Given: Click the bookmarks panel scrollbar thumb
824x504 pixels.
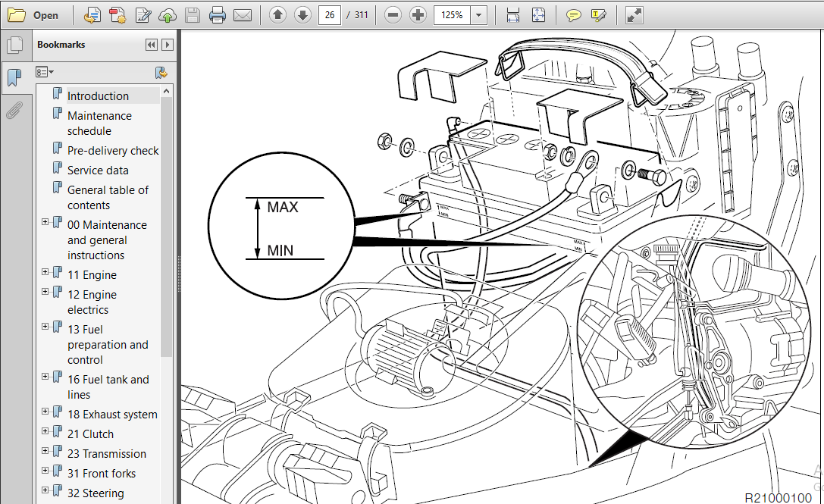Looking at the screenshot, I should [166, 227].
